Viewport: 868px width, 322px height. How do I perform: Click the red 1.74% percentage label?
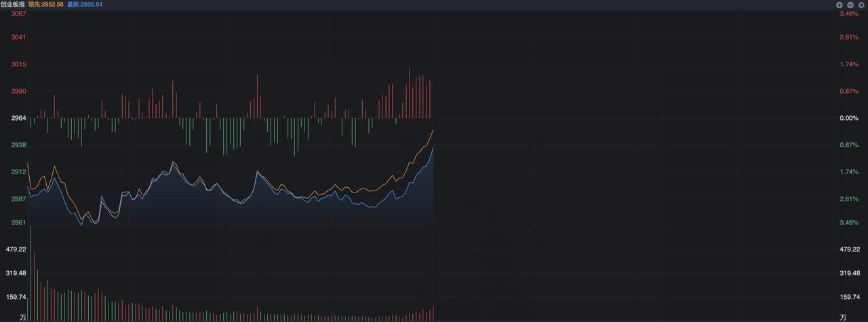click(849, 64)
